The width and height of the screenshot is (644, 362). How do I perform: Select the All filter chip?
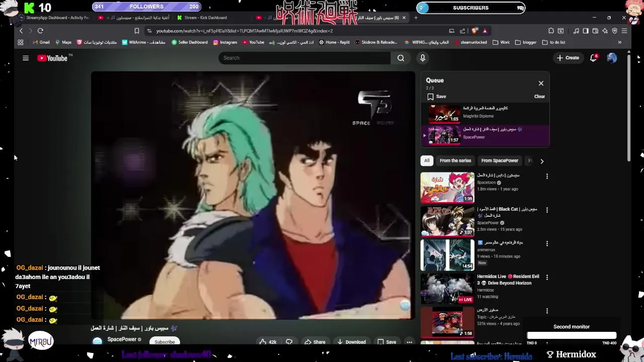click(427, 161)
